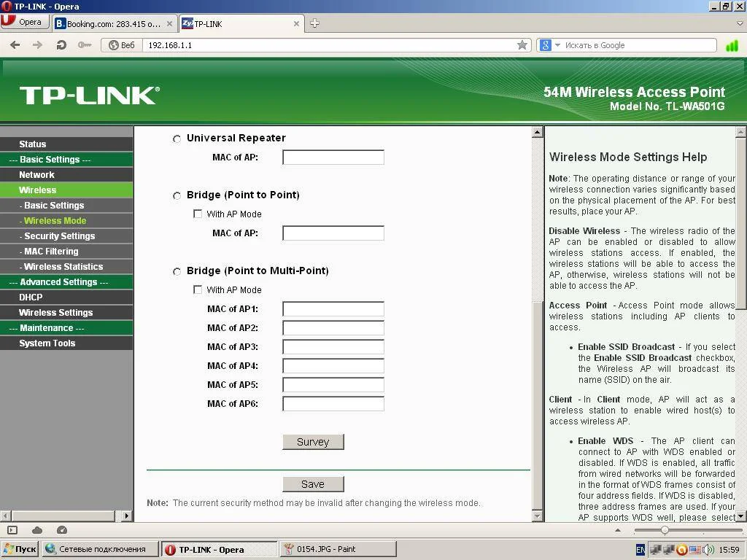The width and height of the screenshot is (747, 560).
Task: Click the zoom slider handle
Action: pyautogui.click(x=665, y=530)
